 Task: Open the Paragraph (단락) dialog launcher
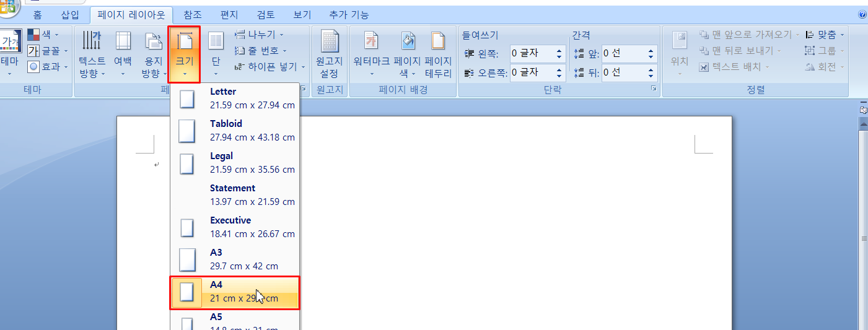(654, 90)
